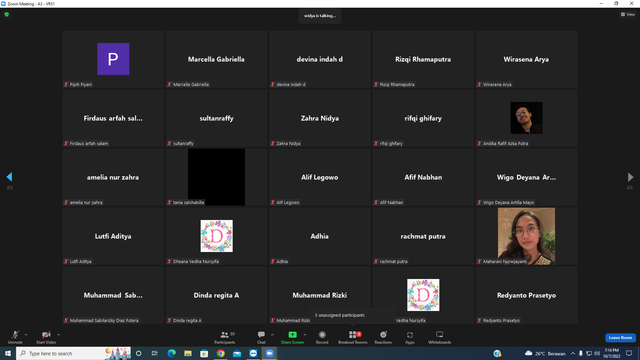Image resolution: width=640 pixels, height=360 pixels.
Task: Open the View layout menu
Action: [x=628, y=14]
